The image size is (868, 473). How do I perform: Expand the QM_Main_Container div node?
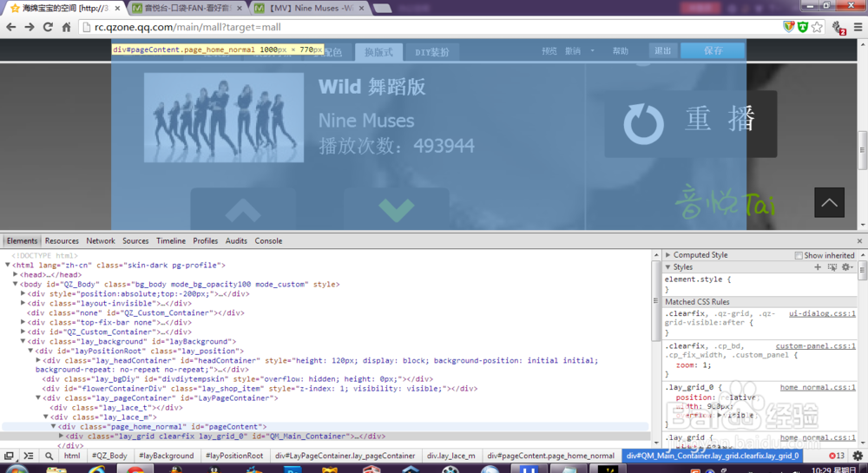tap(61, 436)
